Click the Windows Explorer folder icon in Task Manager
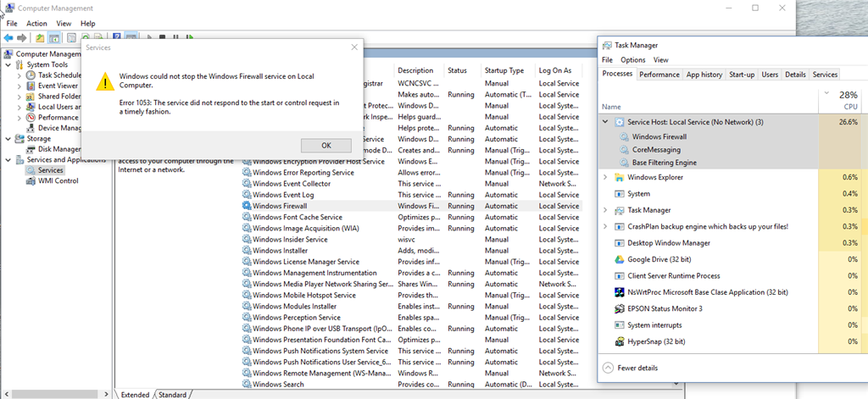Image resolution: width=868 pixels, height=399 pixels. (620, 178)
